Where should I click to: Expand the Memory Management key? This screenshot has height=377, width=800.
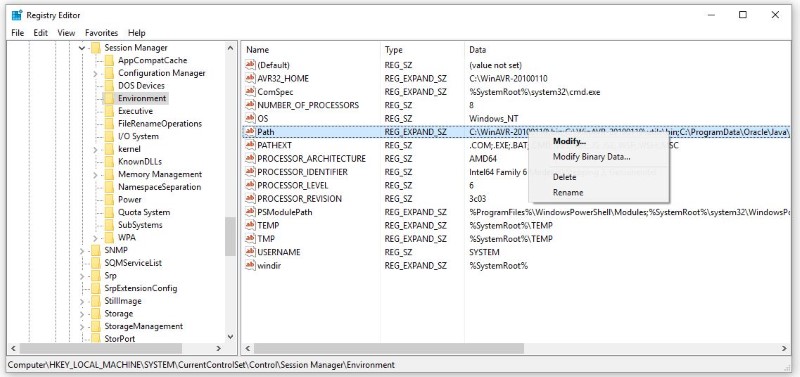[x=95, y=174]
